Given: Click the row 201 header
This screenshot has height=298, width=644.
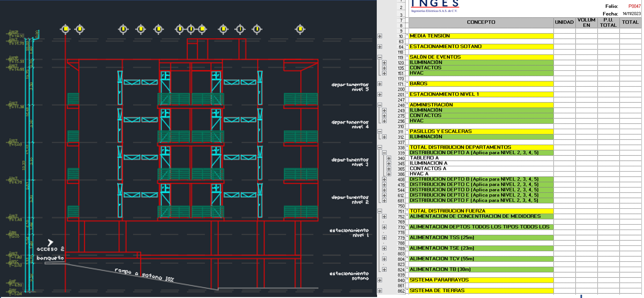Looking at the screenshot, I should 401,95.
